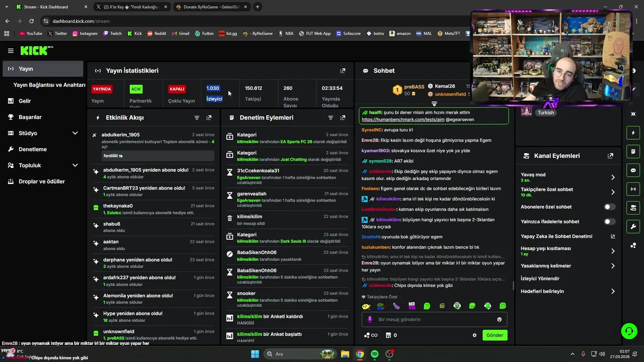This screenshot has height=362, width=644.
Task: Click the lightning bolt icon in right rail
Action: [633, 133]
